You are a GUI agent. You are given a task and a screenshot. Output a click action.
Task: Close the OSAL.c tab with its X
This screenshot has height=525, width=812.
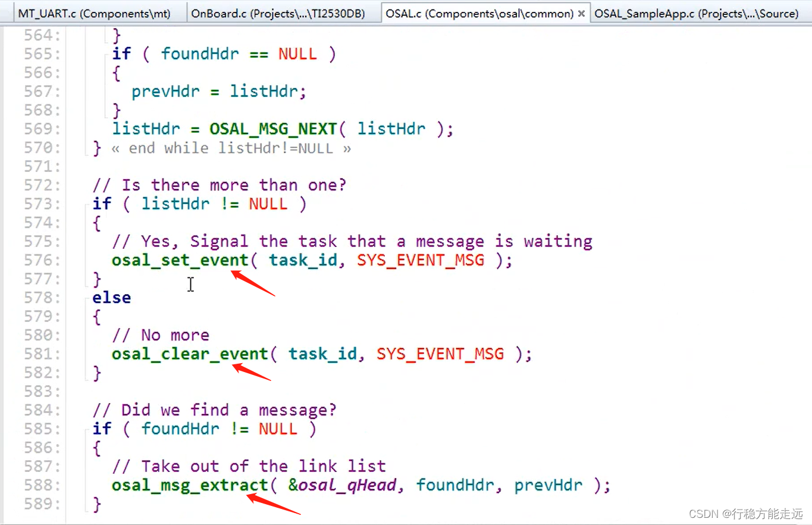[582, 13]
